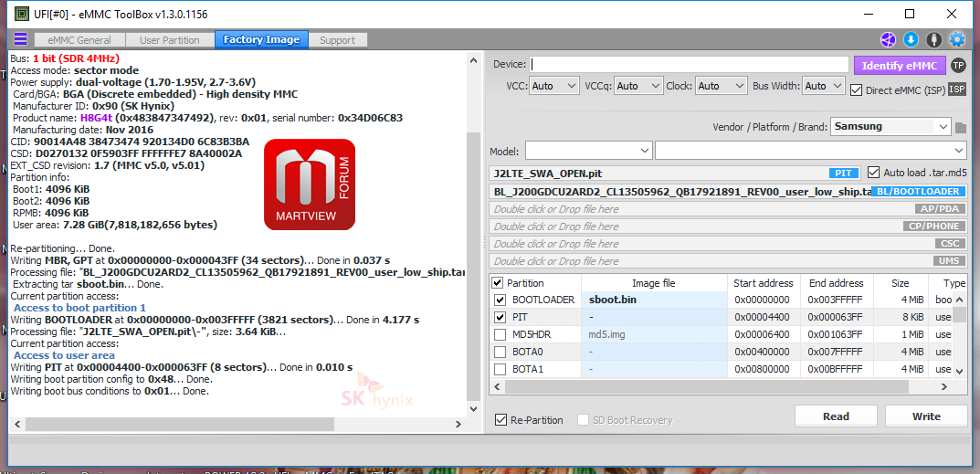This screenshot has width=980, height=474.
Task: Click the Read button
Action: 836,416
